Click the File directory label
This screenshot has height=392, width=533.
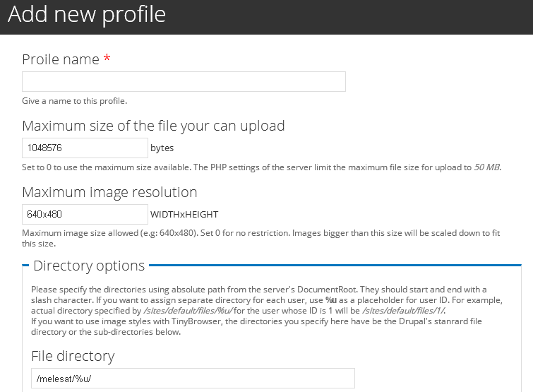(73, 355)
